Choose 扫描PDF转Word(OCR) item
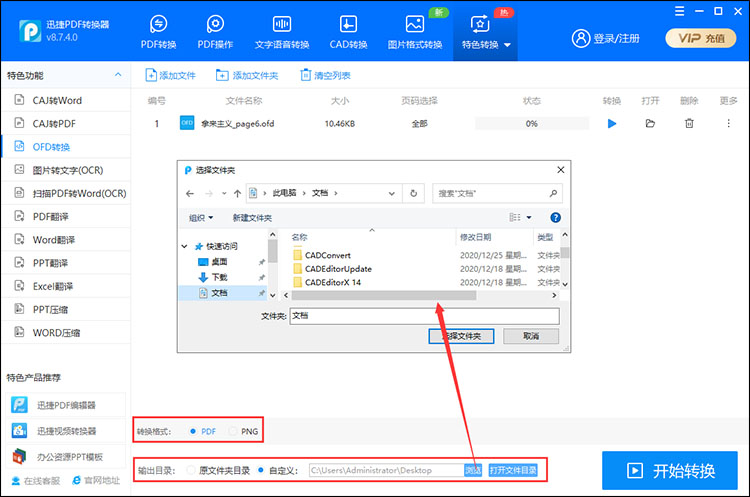Viewport: 750px width, 497px height. (x=66, y=193)
